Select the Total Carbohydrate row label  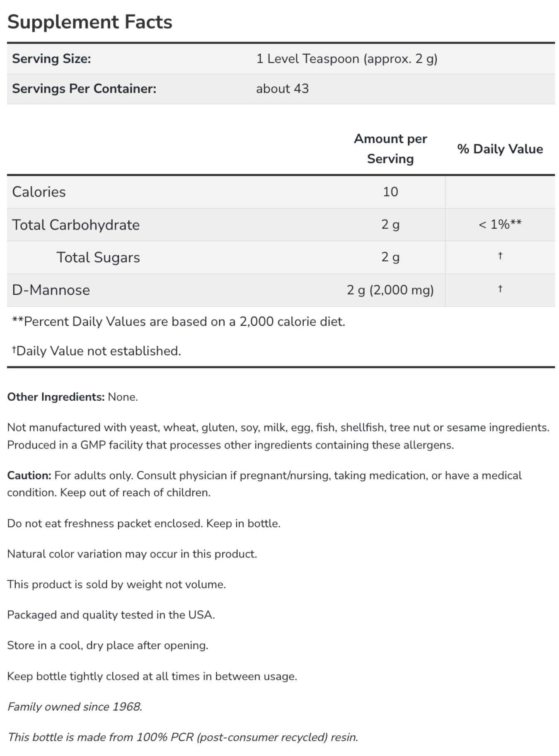[x=76, y=225]
